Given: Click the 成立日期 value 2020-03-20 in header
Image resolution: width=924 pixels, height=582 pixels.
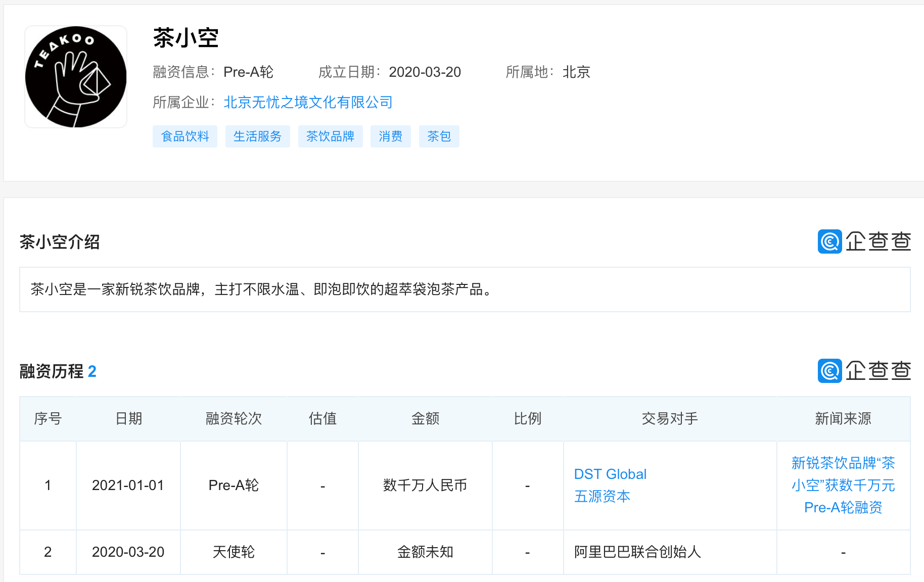Looking at the screenshot, I should pyautogui.click(x=425, y=72).
